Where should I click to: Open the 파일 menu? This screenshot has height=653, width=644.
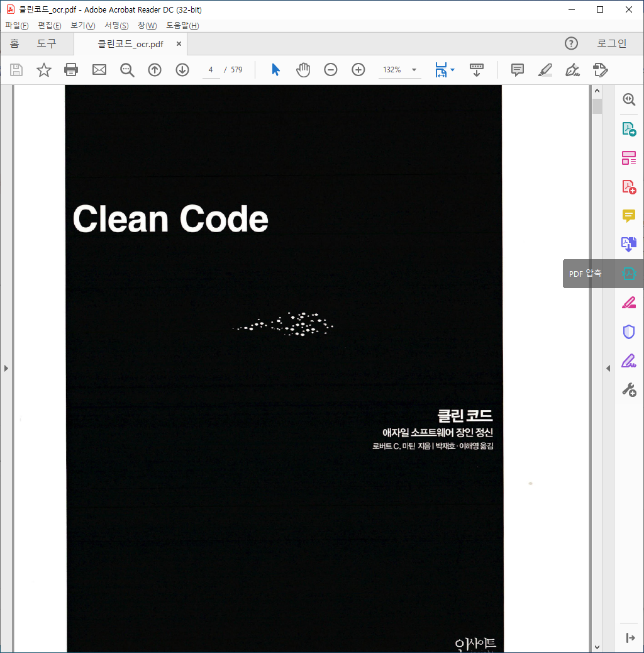point(16,25)
